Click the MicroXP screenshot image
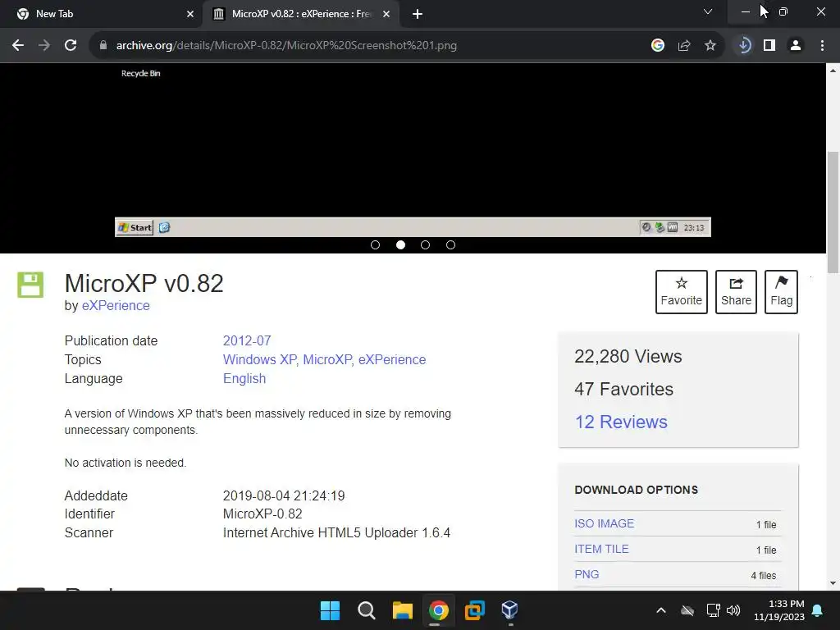 pyautogui.click(x=413, y=150)
